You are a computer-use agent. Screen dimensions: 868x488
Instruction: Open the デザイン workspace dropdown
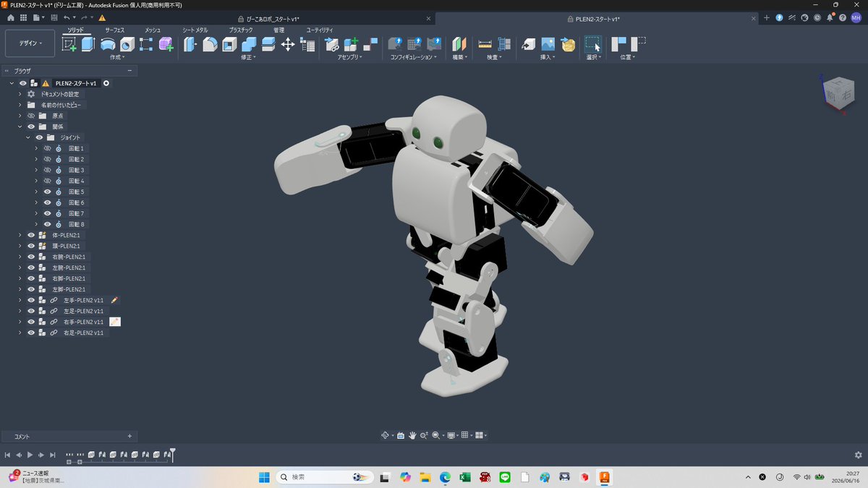tap(30, 43)
